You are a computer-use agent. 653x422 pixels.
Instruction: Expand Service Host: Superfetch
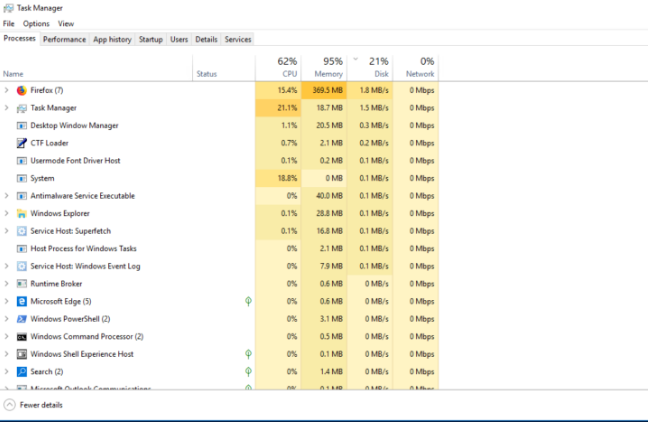(x=6, y=230)
